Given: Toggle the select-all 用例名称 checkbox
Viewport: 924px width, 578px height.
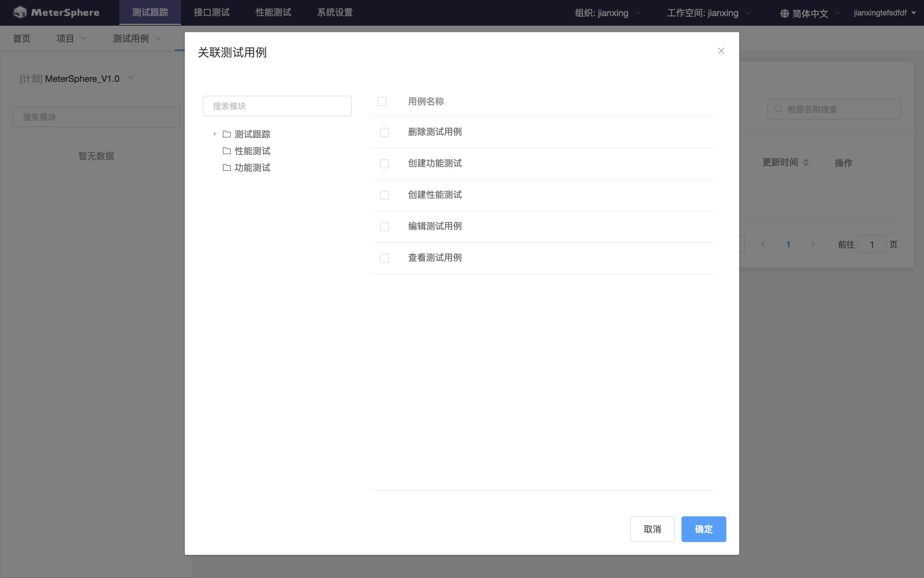Looking at the screenshot, I should coord(381,101).
